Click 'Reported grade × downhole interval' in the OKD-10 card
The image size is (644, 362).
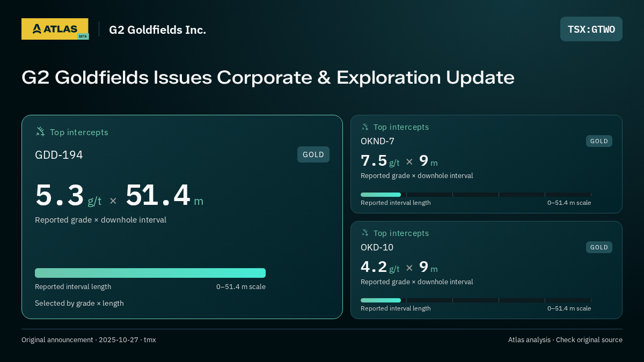coord(417,282)
